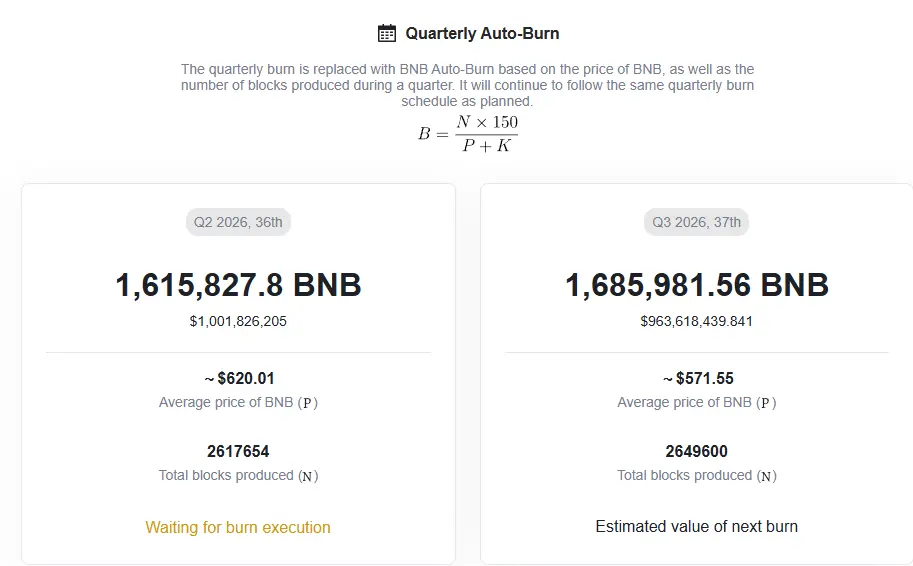The width and height of the screenshot is (913, 566).
Task: Click the B = N×150/(P+K) formula
Action: tap(468, 133)
